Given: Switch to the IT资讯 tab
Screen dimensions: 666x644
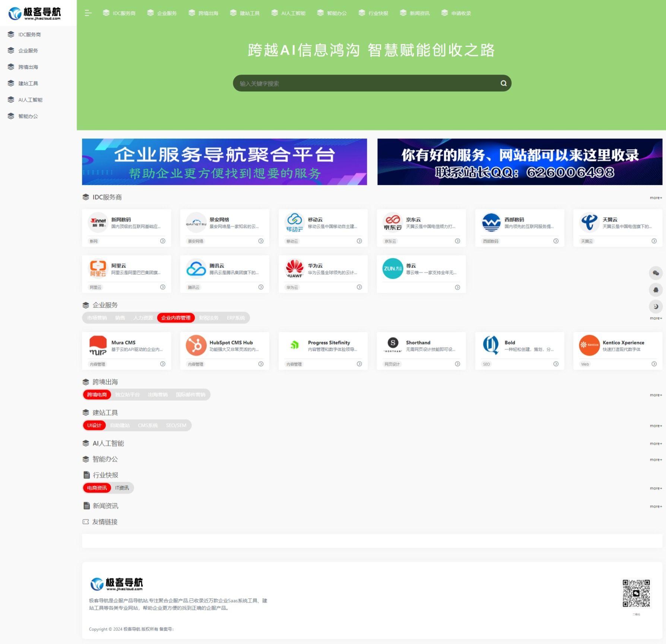Looking at the screenshot, I should tap(122, 488).
